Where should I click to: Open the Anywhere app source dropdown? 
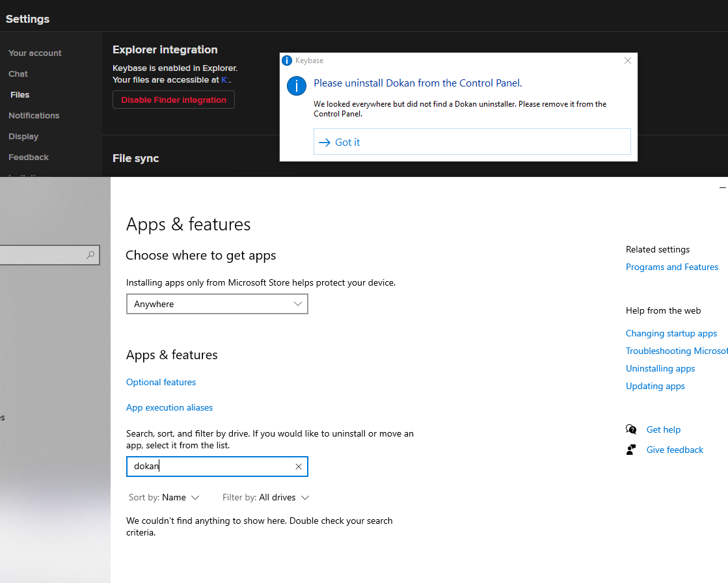(x=217, y=304)
